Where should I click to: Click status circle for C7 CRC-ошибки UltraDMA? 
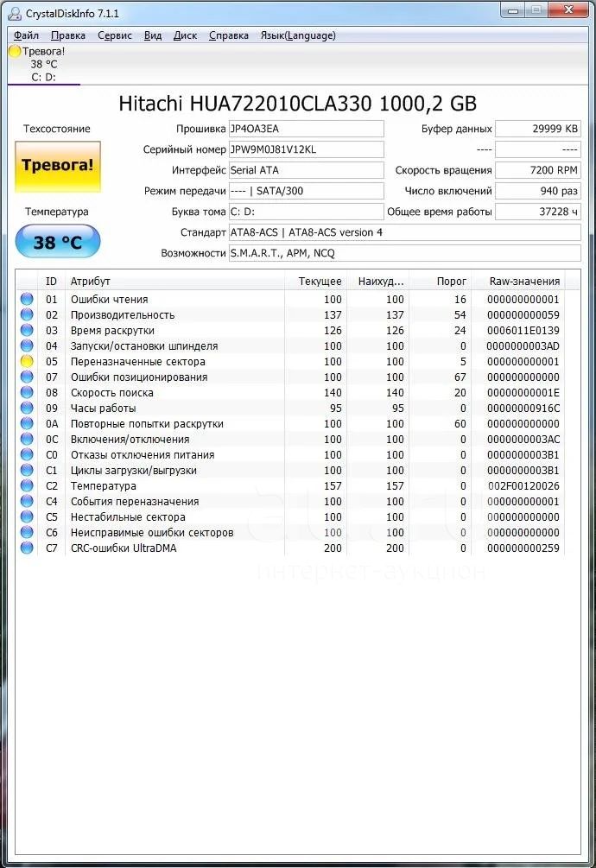pyautogui.click(x=27, y=548)
